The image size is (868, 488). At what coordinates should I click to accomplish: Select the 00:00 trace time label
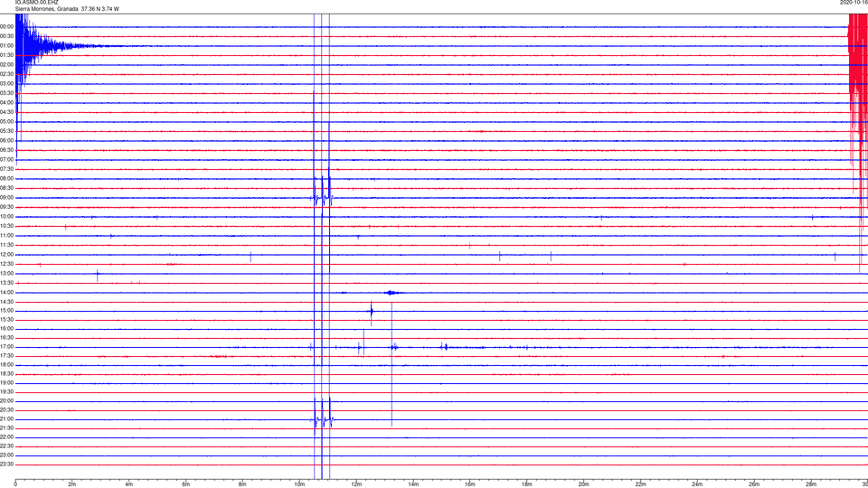coord(7,26)
